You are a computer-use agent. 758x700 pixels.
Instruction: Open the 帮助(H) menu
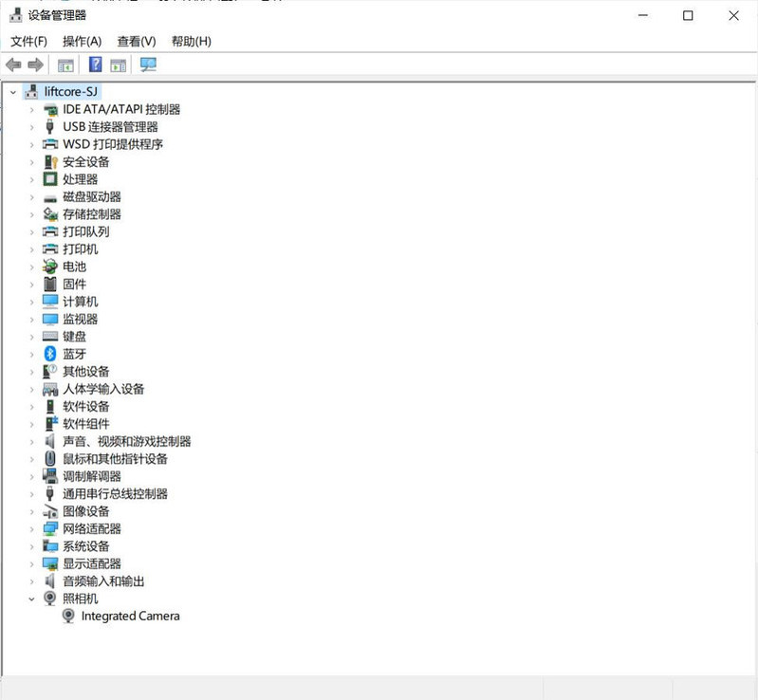192,42
